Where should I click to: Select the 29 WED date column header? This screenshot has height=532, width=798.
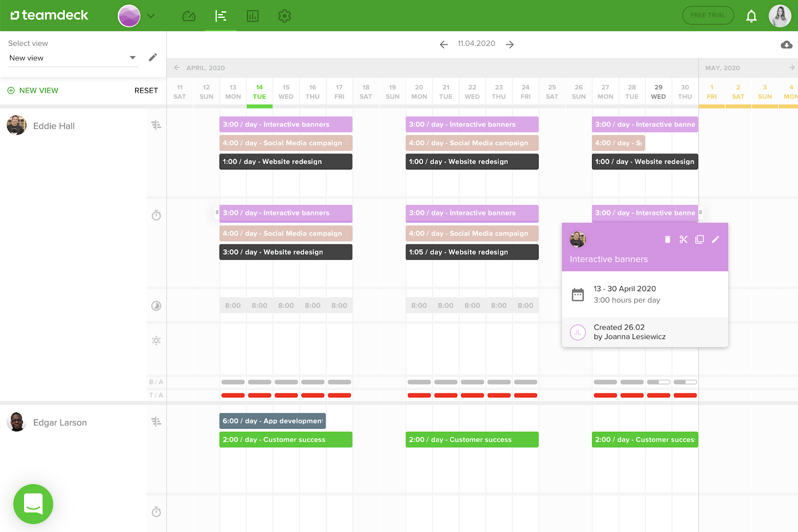pyautogui.click(x=658, y=92)
